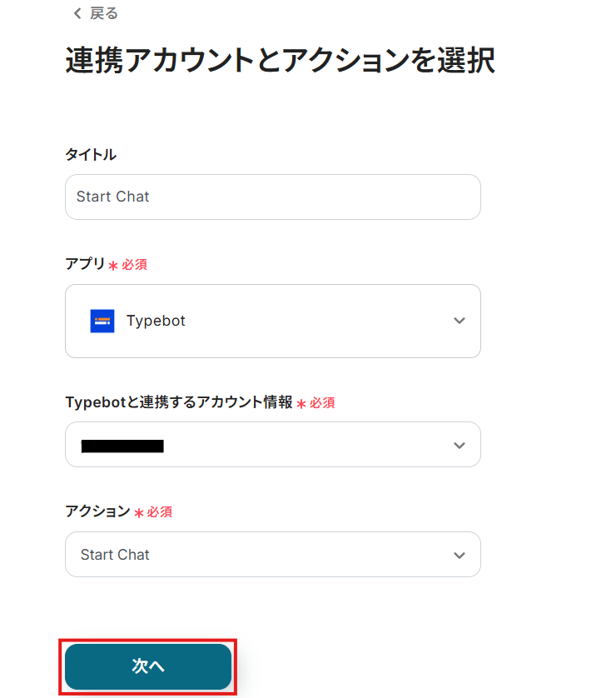616x698 pixels.
Task: Click the Typebot logo icon
Action: [102, 321]
